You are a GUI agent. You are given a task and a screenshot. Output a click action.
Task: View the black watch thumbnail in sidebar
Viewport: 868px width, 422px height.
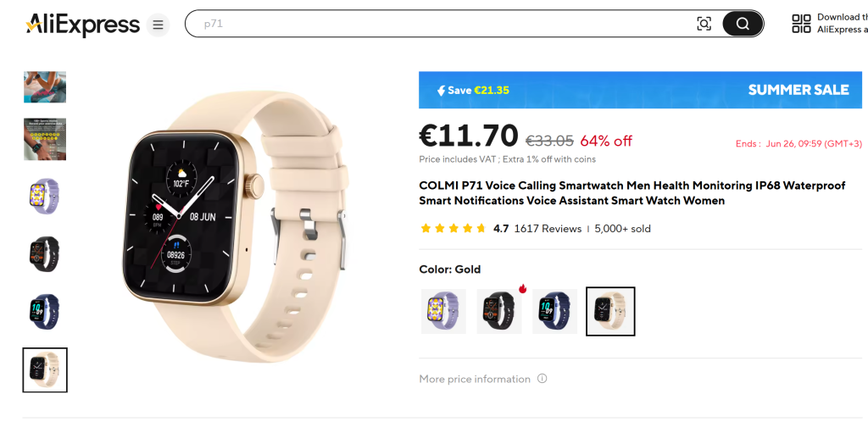click(45, 253)
